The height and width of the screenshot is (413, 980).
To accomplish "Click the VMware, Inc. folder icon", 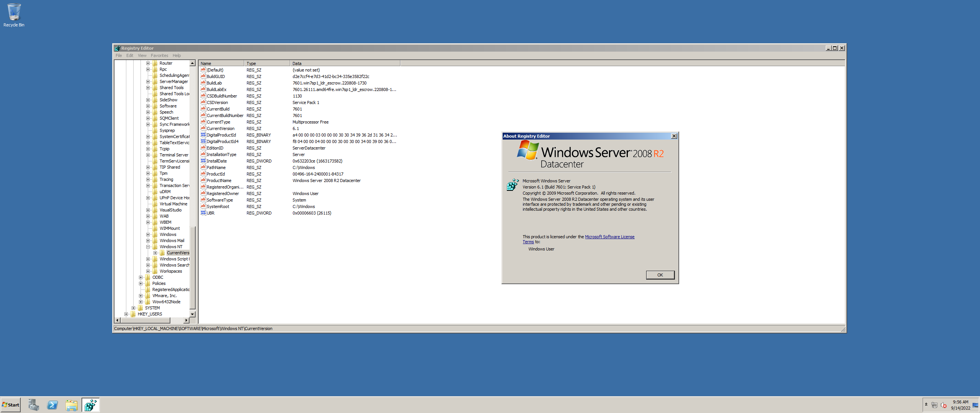I will click(x=148, y=296).
